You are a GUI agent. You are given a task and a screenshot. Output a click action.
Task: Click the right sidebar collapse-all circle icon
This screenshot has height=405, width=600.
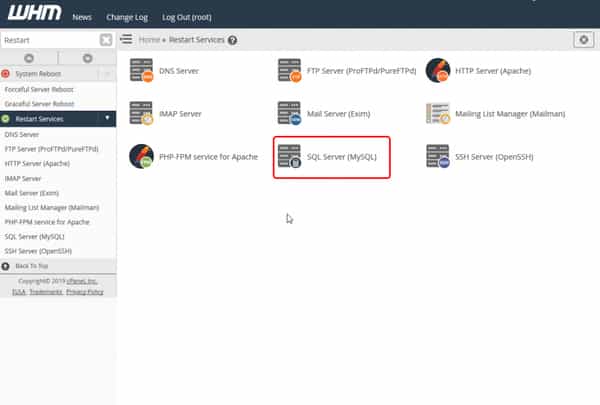pos(88,58)
